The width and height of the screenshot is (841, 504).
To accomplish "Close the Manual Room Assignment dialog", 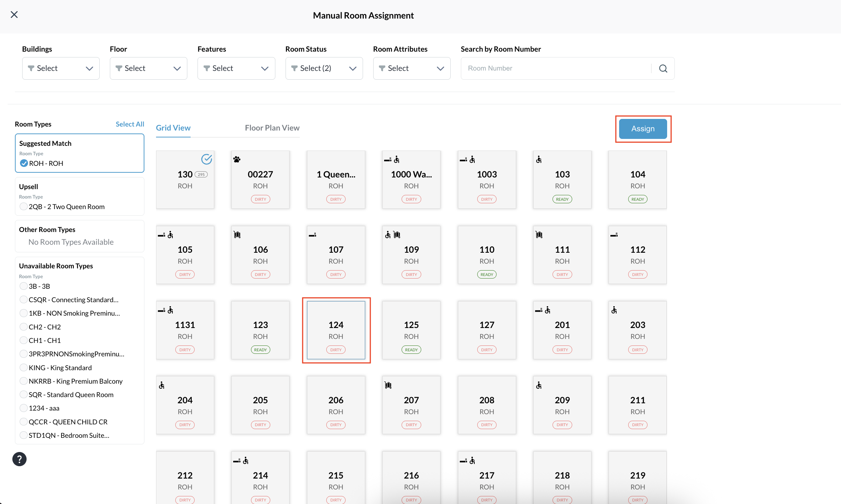I will pyautogui.click(x=14, y=15).
